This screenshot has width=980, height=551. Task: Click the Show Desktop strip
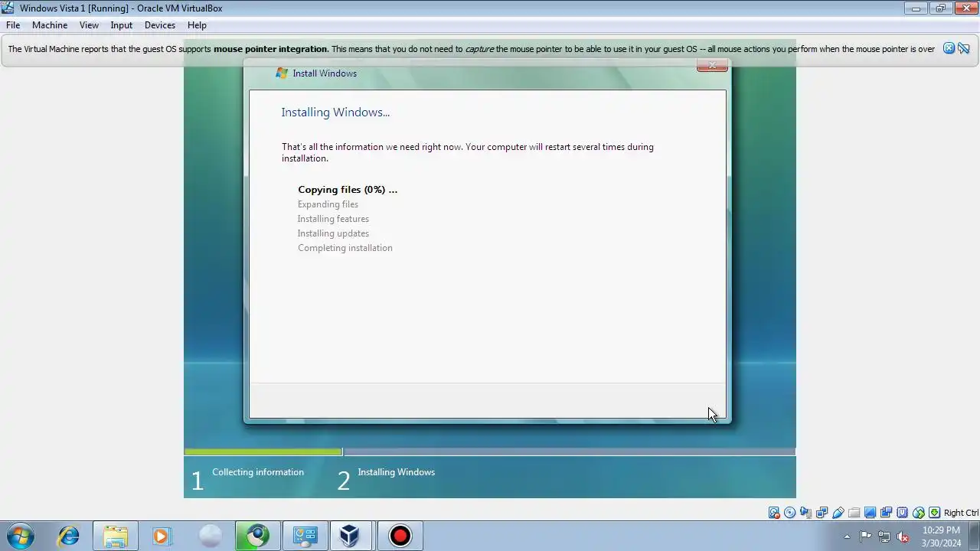pyautogui.click(x=975, y=536)
